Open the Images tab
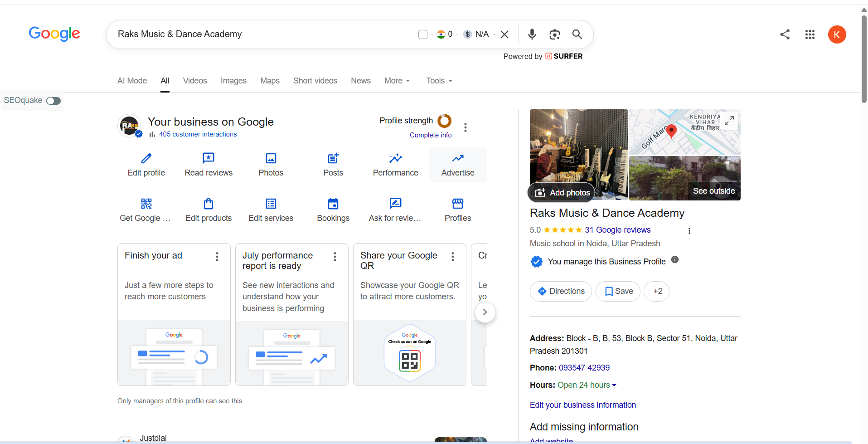Screen dimensions: 868x444 (x=233, y=81)
